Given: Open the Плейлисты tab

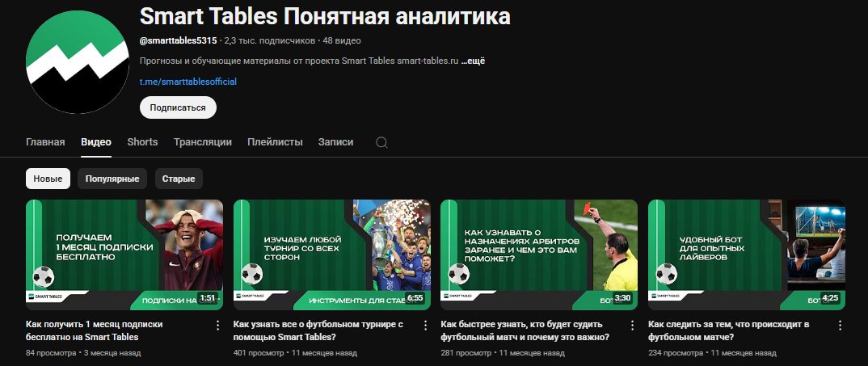Looking at the screenshot, I should tap(275, 142).
